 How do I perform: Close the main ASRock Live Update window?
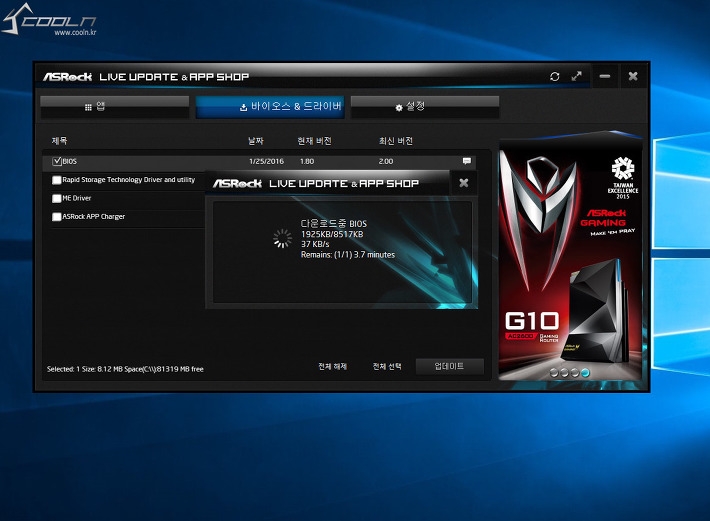coord(633,76)
